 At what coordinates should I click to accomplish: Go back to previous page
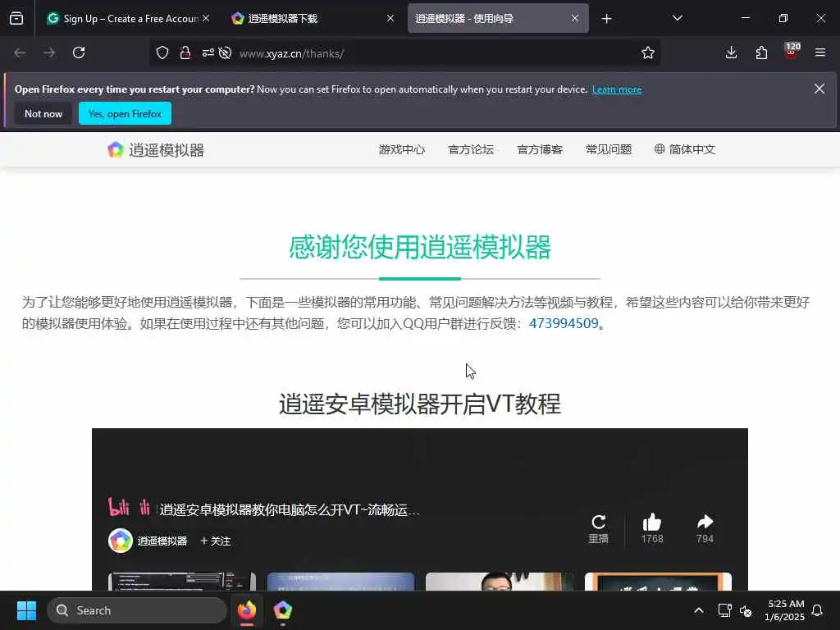[x=20, y=52]
